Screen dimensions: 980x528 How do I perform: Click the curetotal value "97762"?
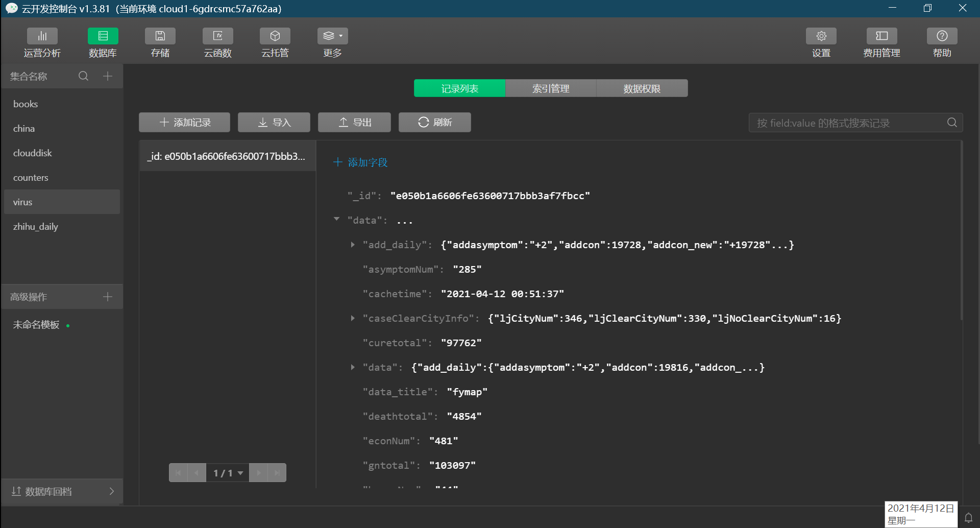pyautogui.click(x=461, y=343)
